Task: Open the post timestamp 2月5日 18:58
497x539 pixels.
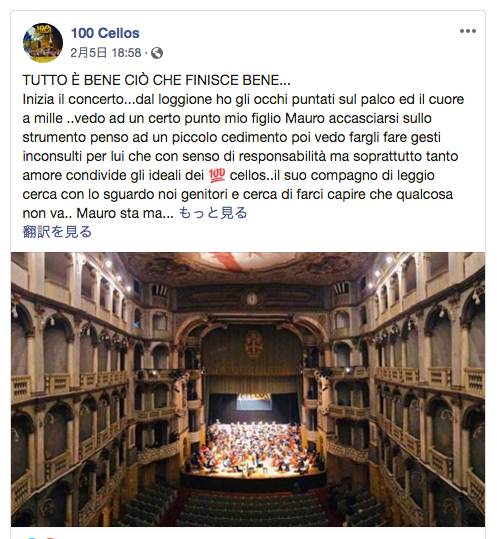Action: [106, 53]
